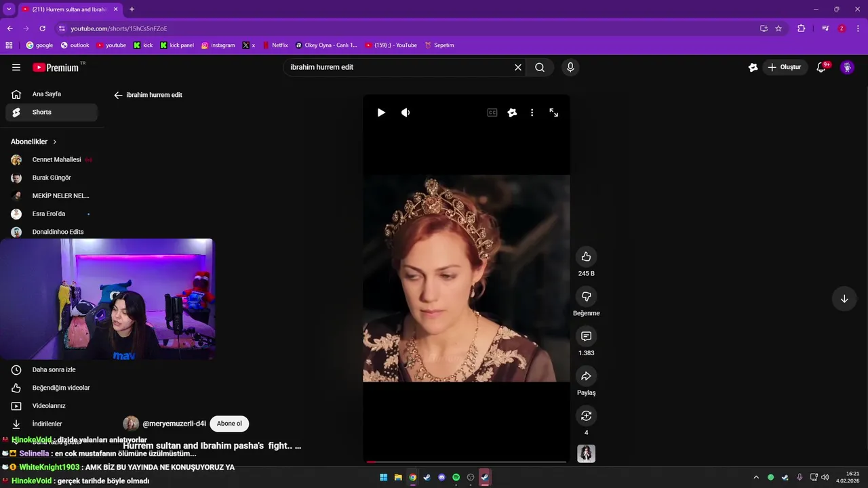
Task: Seek on the Short's red progress bar
Action: click(x=467, y=462)
